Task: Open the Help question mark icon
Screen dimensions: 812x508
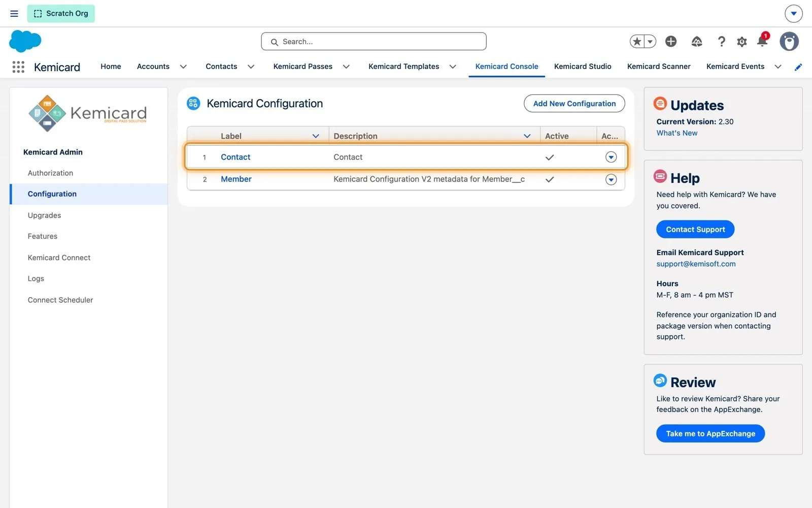Action: click(721, 42)
